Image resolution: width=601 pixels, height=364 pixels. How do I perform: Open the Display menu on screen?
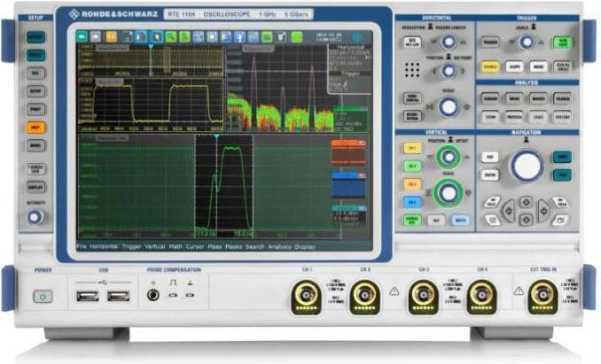tap(305, 247)
